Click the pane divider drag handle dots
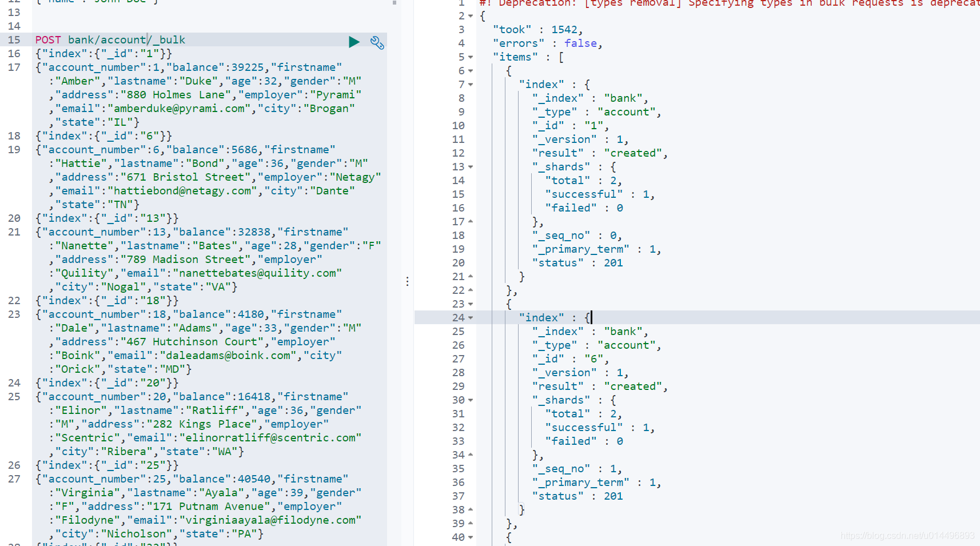The width and height of the screenshot is (980, 546). pos(407,281)
